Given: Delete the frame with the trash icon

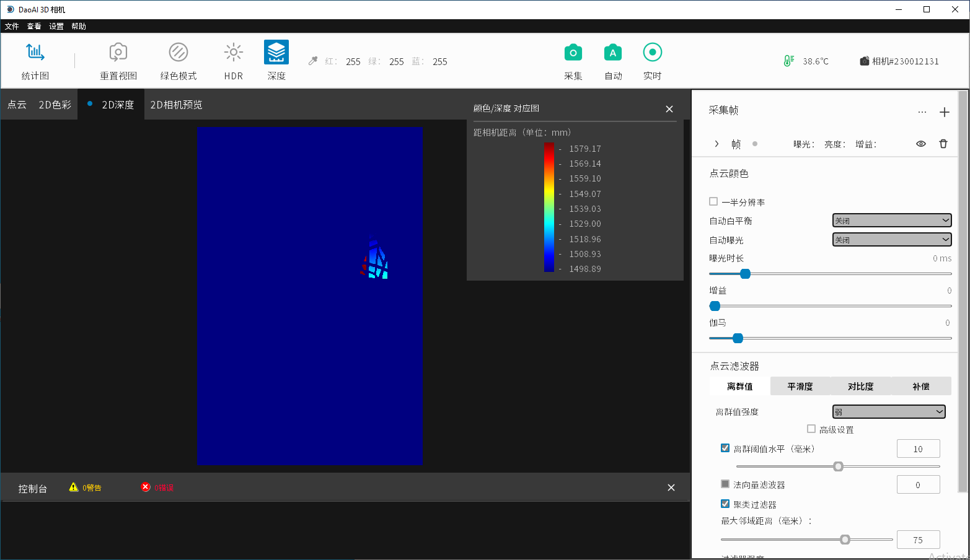Looking at the screenshot, I should coord(943,144).
